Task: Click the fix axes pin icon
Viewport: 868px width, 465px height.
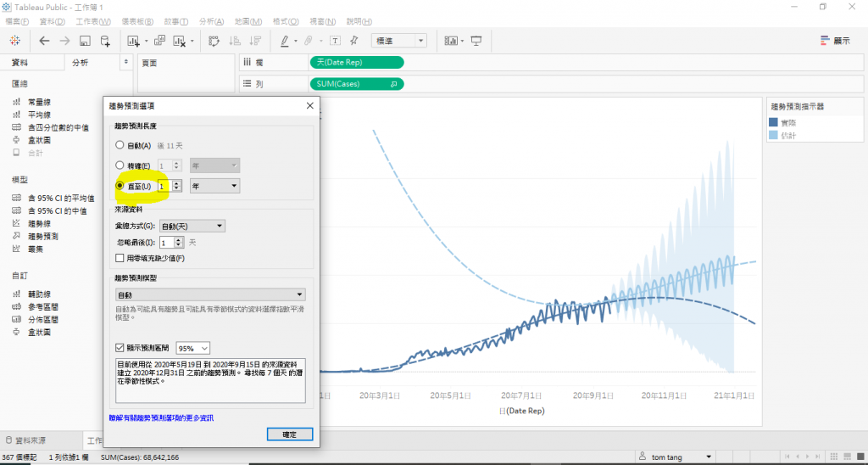Action: (354, 41)
